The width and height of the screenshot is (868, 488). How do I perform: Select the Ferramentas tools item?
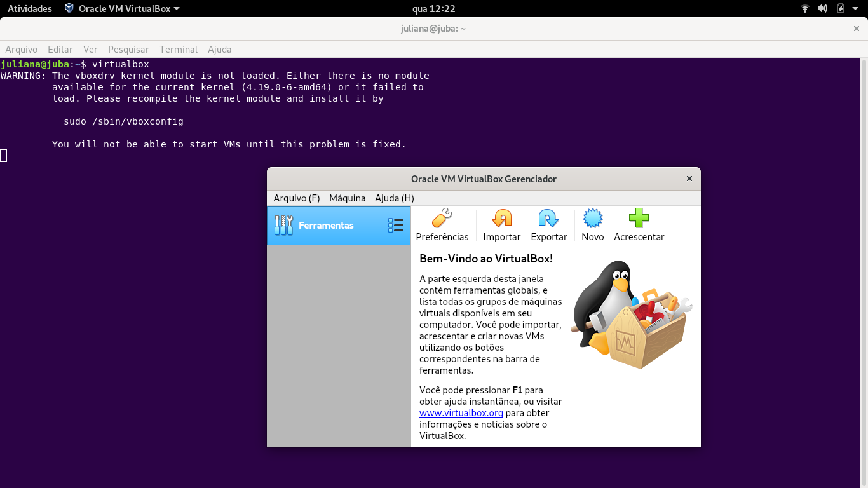339,226
